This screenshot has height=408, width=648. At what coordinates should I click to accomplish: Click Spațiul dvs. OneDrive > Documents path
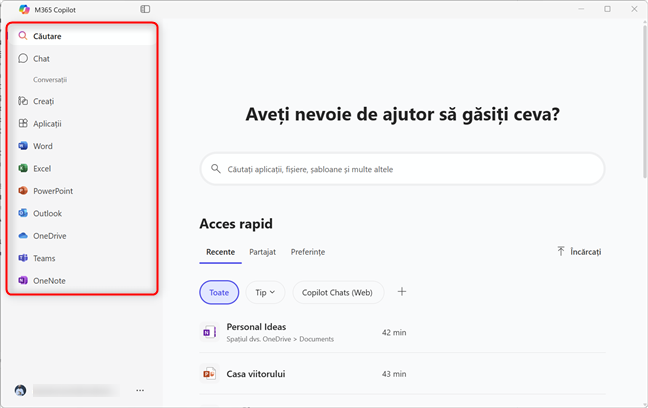click(x=280, y=339)
